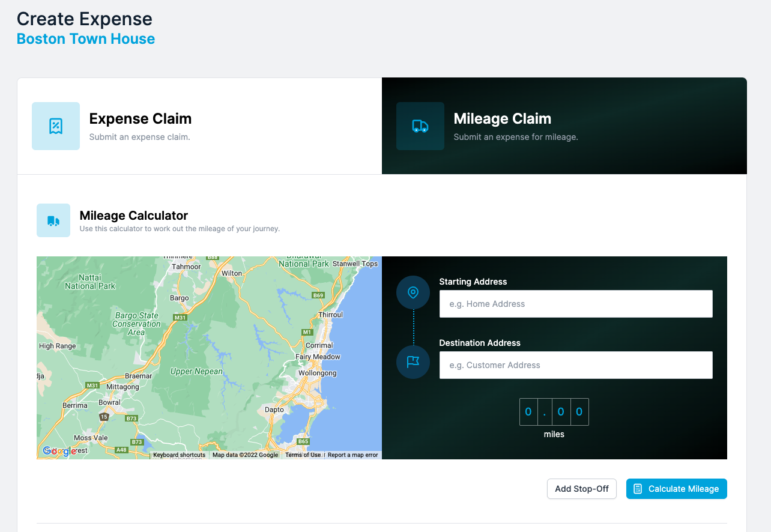Click Bargo State Conservation Area label

(x=136, y=324)
